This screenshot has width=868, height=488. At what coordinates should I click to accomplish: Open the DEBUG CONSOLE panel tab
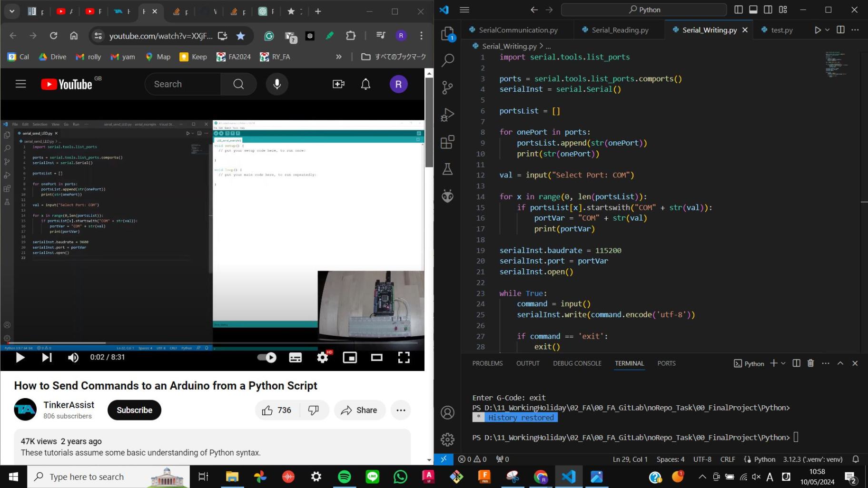coord(577,363)
